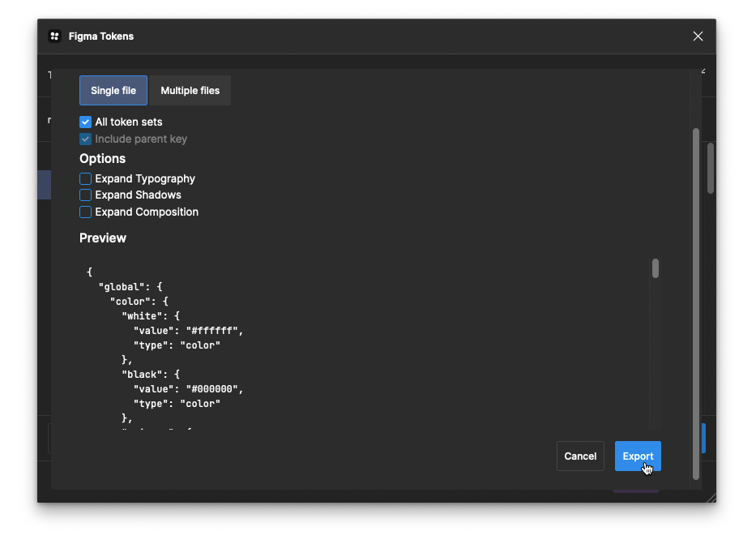Click the window resize handle in corner
Viewport: 756px width, 557px height.
pos(711,498)
